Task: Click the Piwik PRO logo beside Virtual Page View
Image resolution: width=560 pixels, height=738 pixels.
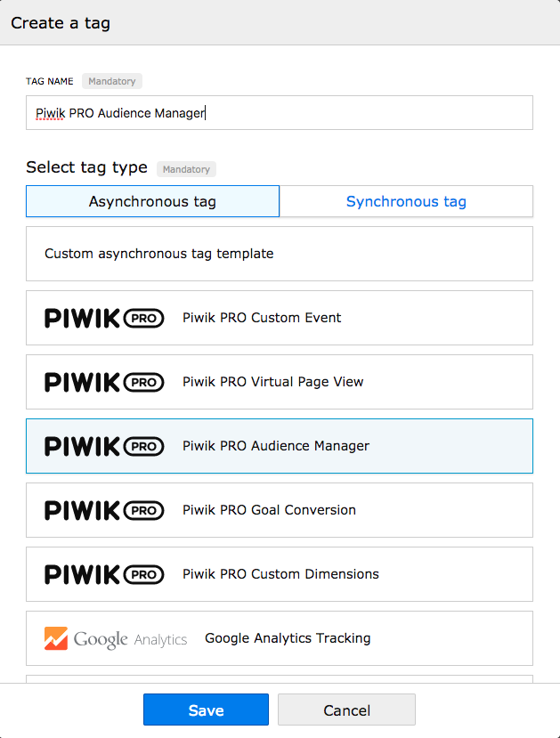Action: (104, 382)
